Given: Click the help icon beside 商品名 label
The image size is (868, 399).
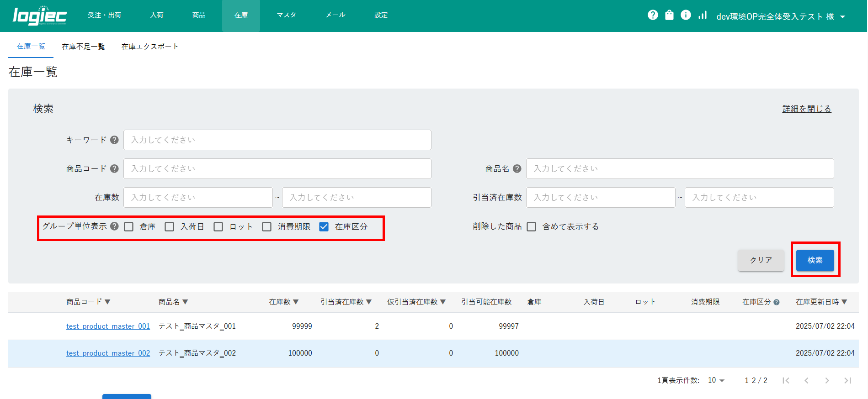Looking at the screenshot, I should pyautogui.click(x=517, y=168).
